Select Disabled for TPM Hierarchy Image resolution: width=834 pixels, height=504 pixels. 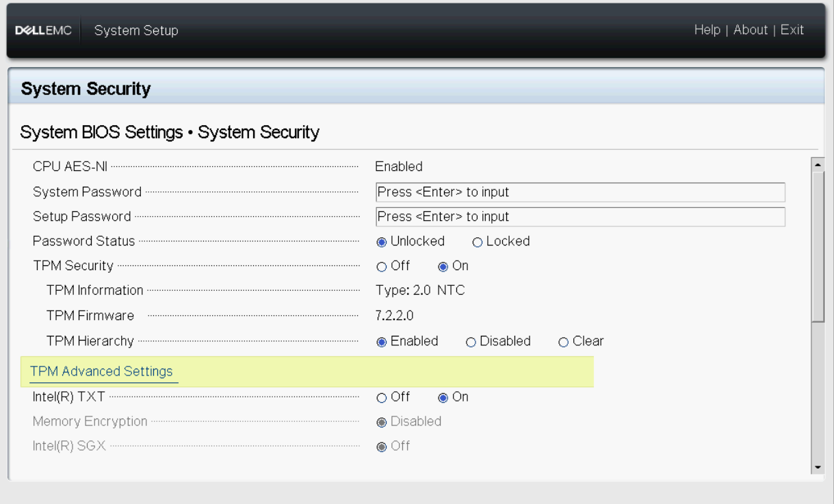(471, 342)
